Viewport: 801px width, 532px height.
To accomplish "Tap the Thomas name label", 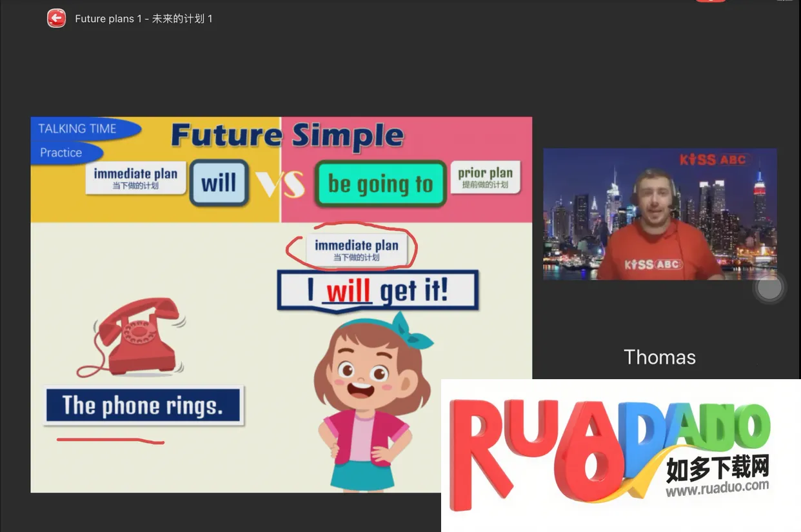I will [x=660, y=357].
